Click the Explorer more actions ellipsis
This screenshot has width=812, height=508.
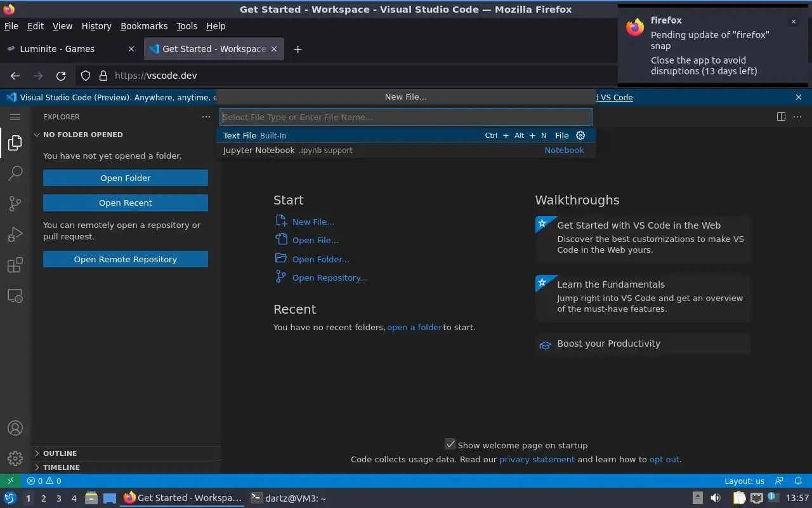[x=206, y=117]
